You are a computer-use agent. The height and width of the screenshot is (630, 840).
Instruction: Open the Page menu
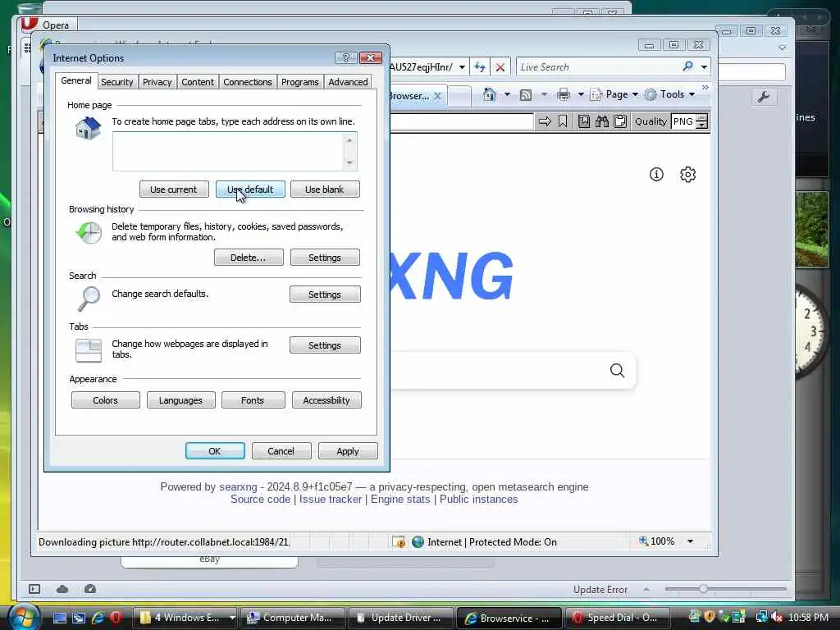(x=614, y=95)
